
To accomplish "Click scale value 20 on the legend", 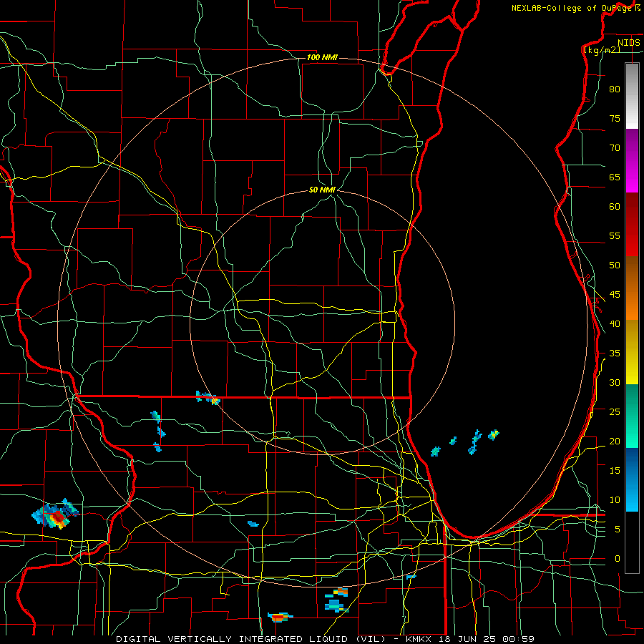I will pyautogui.click(x=615, y=441).
